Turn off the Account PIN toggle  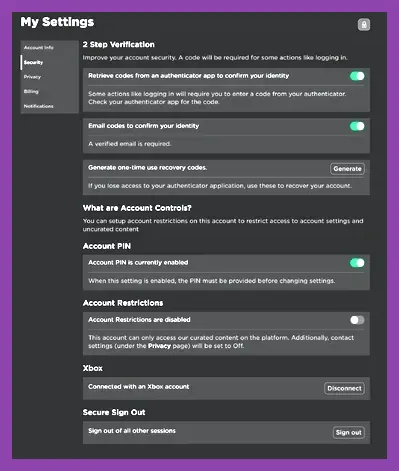pyautogui.click(x=357, y=263)
